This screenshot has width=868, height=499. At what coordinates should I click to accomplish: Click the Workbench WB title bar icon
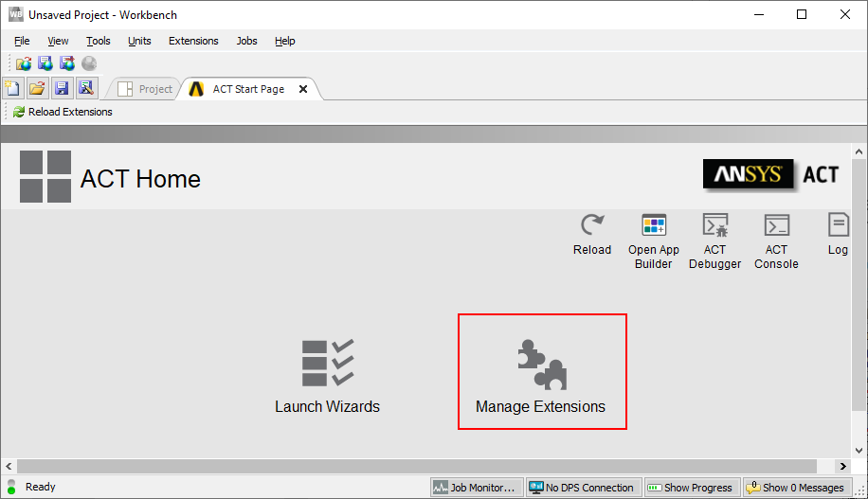[15, 14]
